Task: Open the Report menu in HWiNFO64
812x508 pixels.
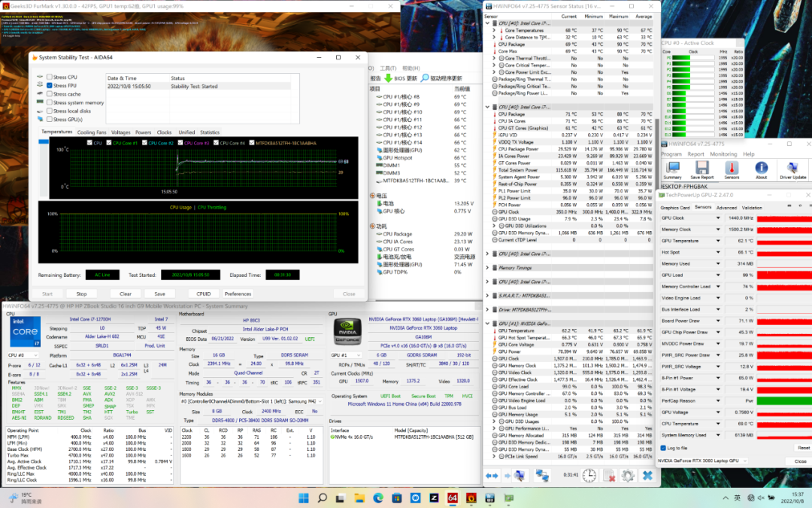Action: pyautogui.click(x=695, y=154)
